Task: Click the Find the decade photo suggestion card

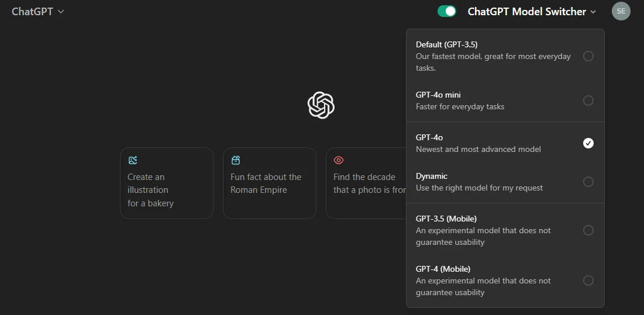Action: pos(366,183)
